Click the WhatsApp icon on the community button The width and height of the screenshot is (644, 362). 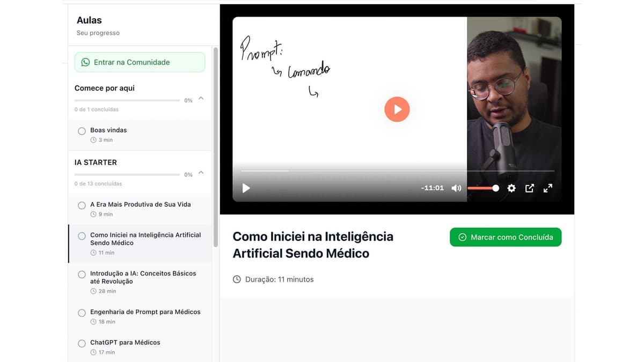click(85, 62)
